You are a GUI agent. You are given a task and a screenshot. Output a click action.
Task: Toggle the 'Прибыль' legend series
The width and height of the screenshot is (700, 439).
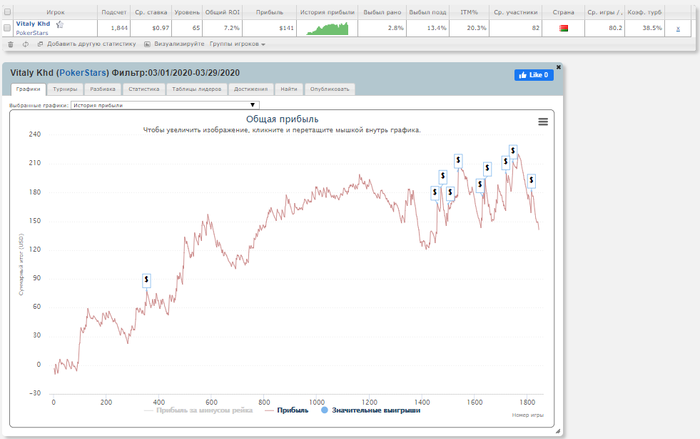(287, 410)
